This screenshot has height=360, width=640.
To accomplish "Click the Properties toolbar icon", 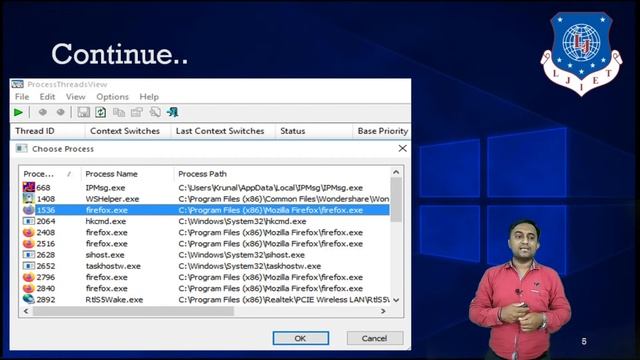I will 137,112.
